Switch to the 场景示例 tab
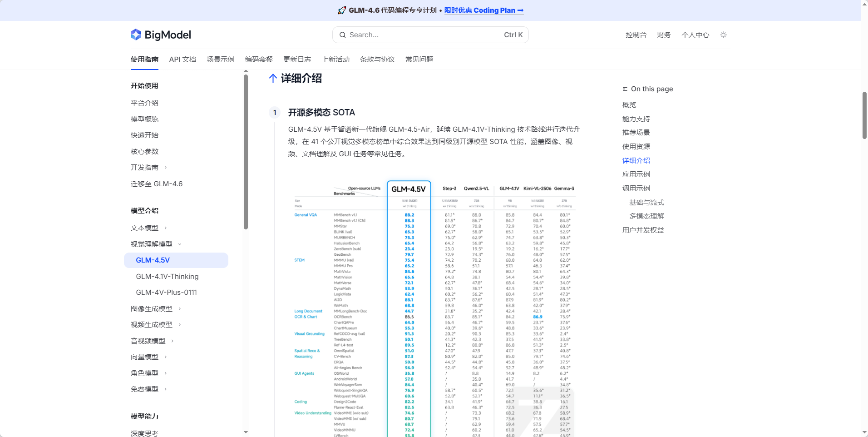The image size is (868, 437). click(221, 60)
